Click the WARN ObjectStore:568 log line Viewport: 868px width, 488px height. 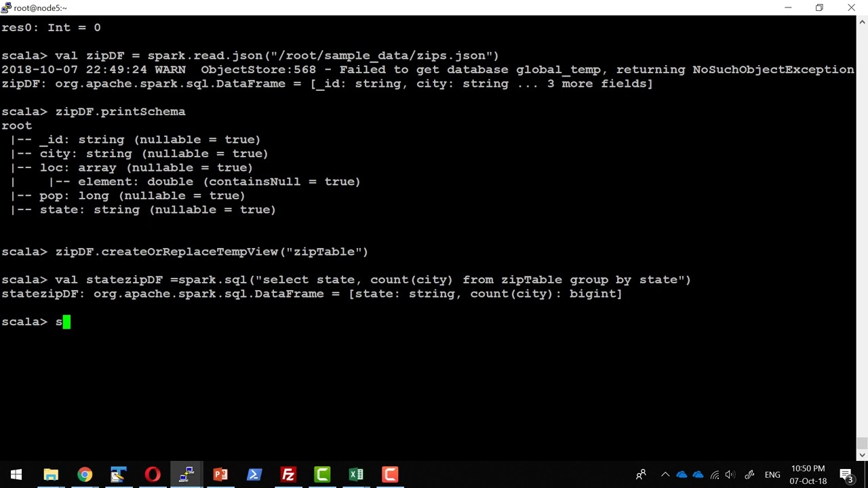coord(428,70)
